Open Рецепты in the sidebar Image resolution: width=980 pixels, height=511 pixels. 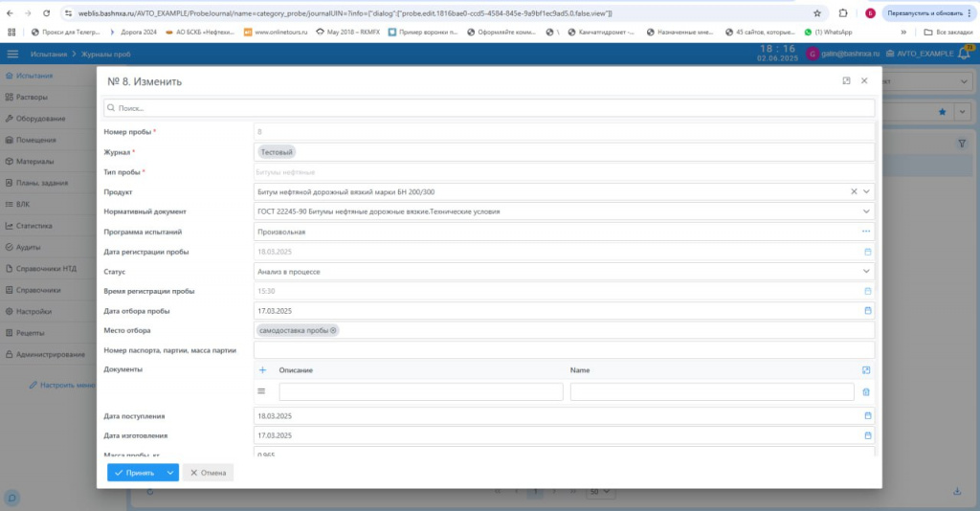(x=30, y=333)
